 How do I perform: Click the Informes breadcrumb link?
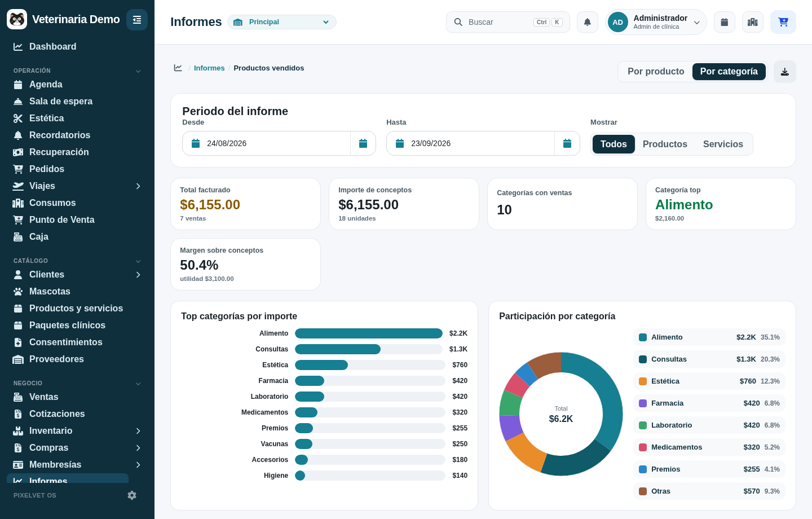[x=209, y=68]
